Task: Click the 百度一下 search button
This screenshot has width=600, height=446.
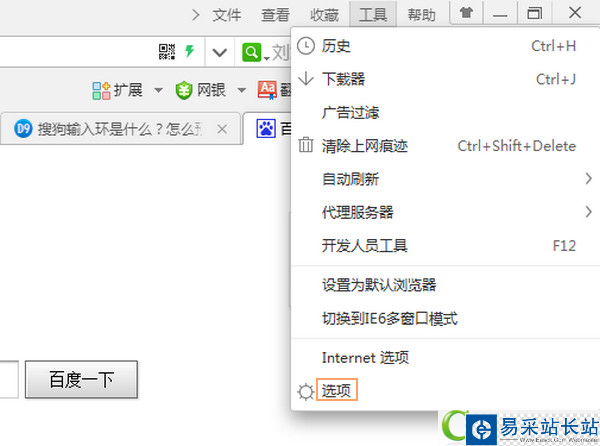Action: coord(82,379)
